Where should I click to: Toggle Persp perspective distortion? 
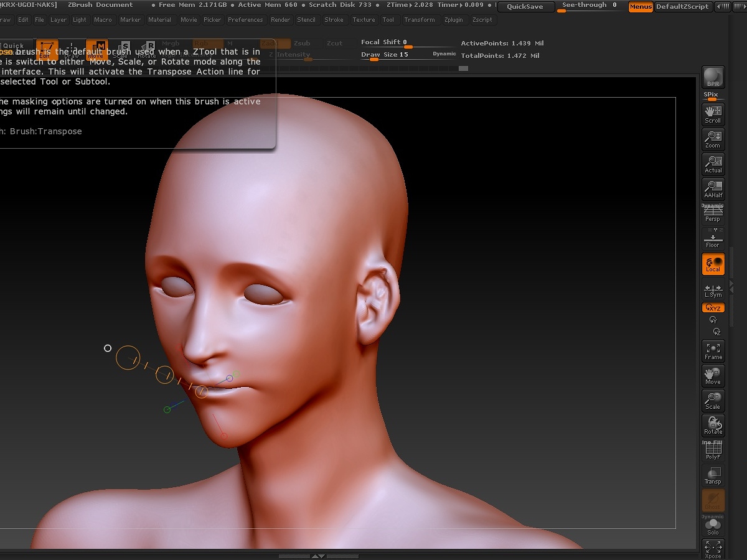coord(713,213)
